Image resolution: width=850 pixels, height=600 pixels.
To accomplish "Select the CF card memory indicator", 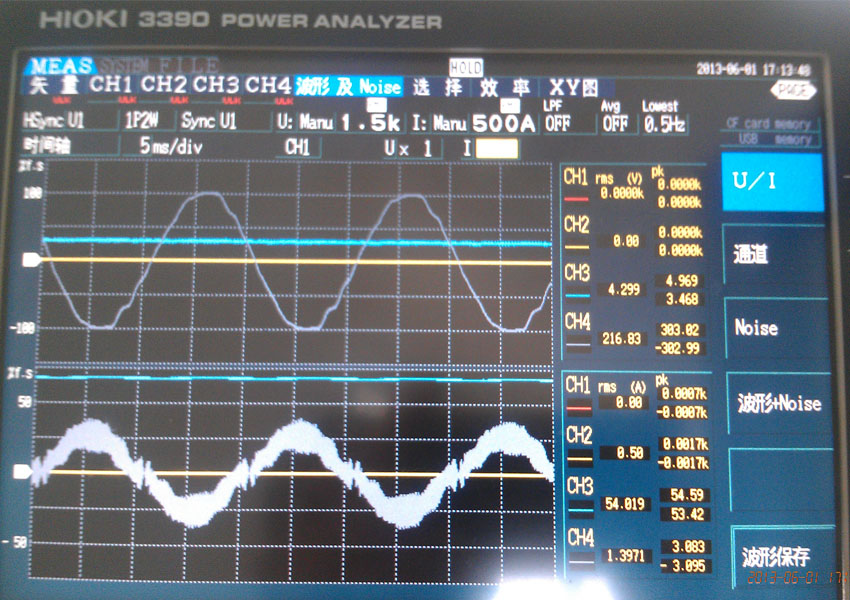I will (x=769, y=125).
